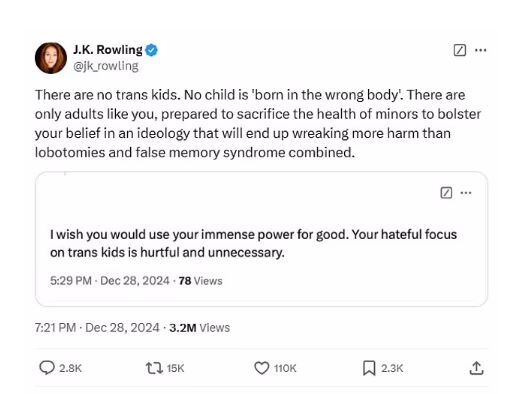This screenshot has height=394, width=528.
Task: Click the reply speech bubble icon
Action: coord(47,368)
